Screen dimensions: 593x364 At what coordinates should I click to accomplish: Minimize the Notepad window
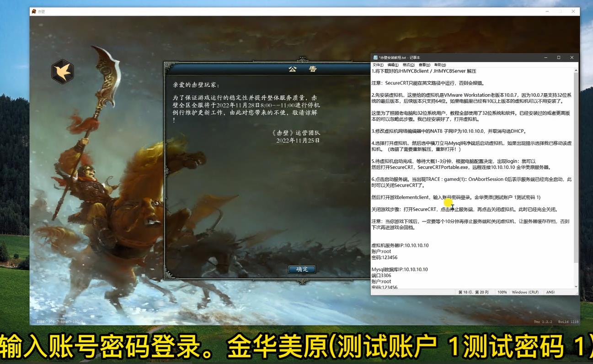click(545, 58)
